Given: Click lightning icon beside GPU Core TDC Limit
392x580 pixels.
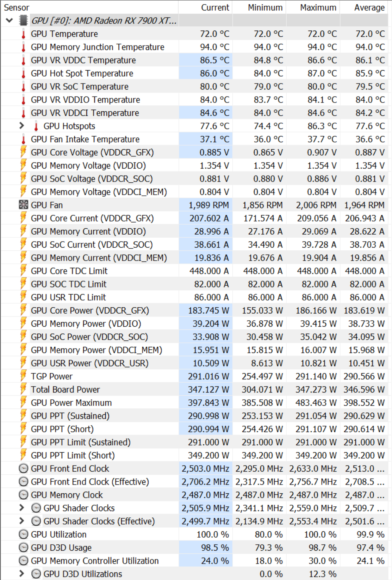Looking at the screenshot, I should (23, 271).
